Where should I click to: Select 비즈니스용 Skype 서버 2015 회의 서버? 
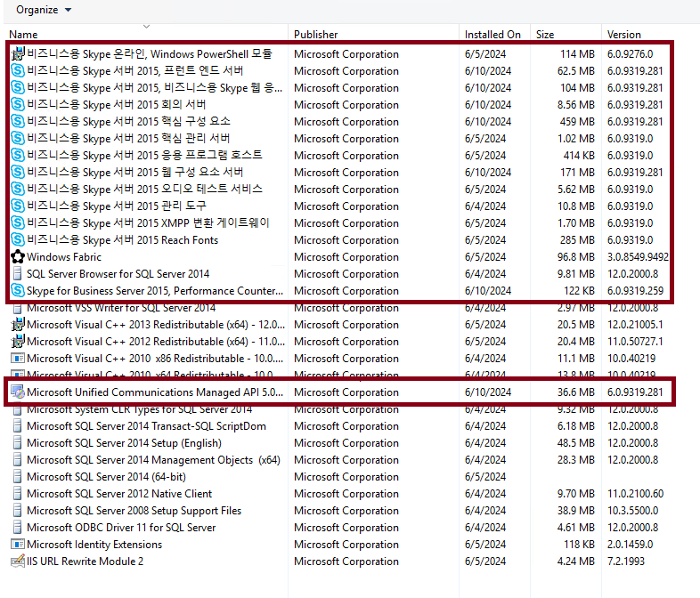pos(116,105)
